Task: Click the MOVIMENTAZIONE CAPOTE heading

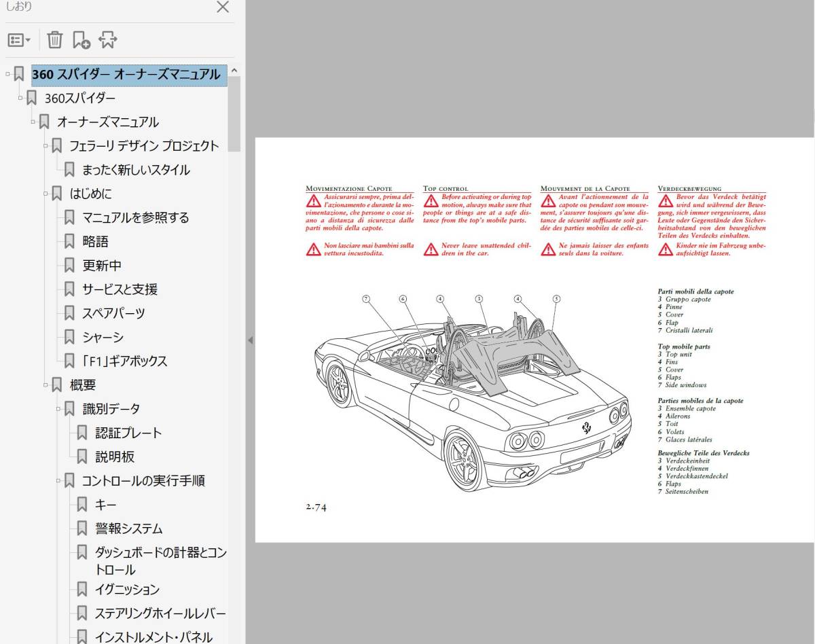Action: coord(349,189)
